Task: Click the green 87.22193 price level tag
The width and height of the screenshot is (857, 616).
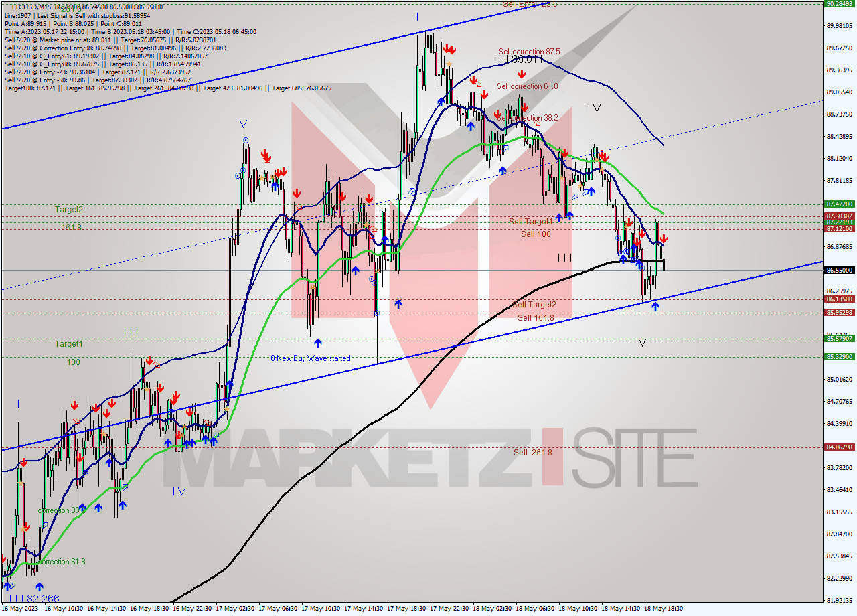Action: click(x=839, y=222)
